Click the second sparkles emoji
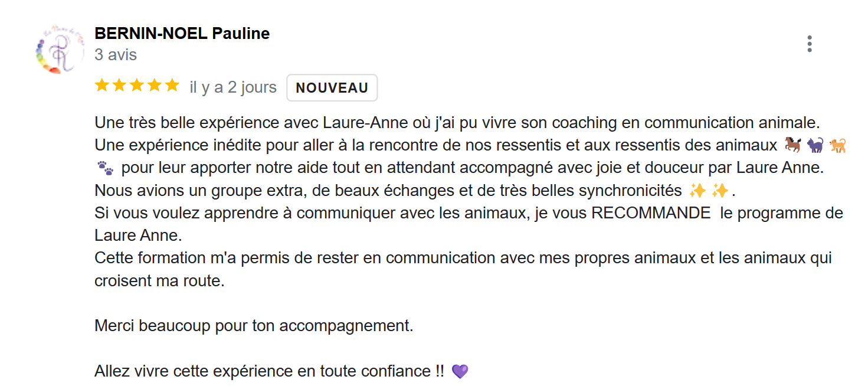868x386 pixels. pyautogui.click(x=720, y=191)
